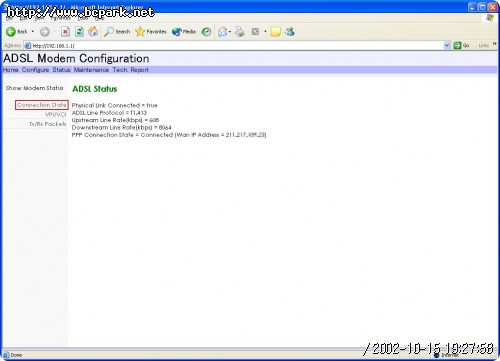Click the Physical Link Connected = true line
500x361 pixels.
[114, 105]
